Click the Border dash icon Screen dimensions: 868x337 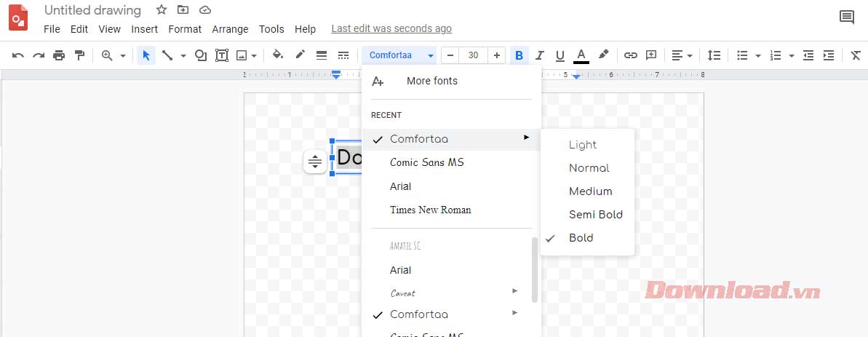click(x=343, y=55)
